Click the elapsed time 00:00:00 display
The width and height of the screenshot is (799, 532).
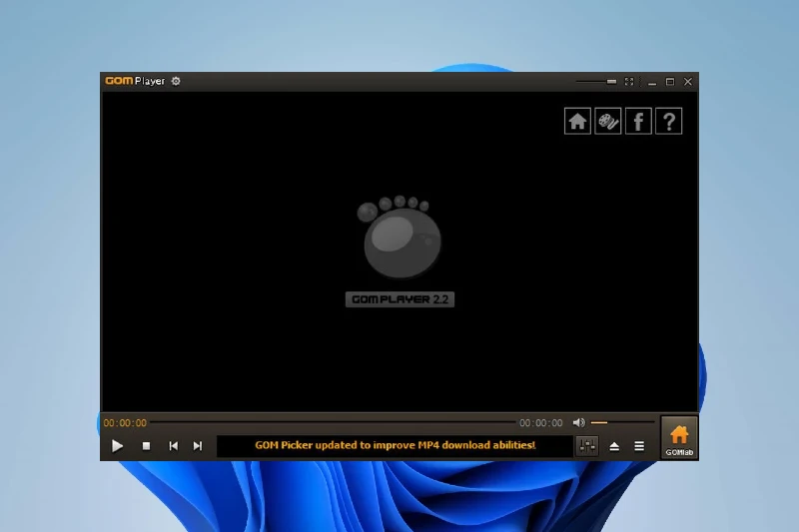tap(125, 423)
